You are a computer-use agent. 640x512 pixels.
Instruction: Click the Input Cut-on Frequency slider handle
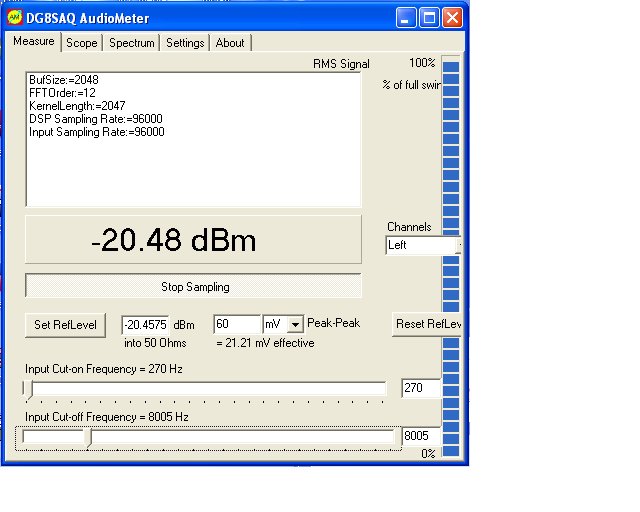[x=29, y=390]
